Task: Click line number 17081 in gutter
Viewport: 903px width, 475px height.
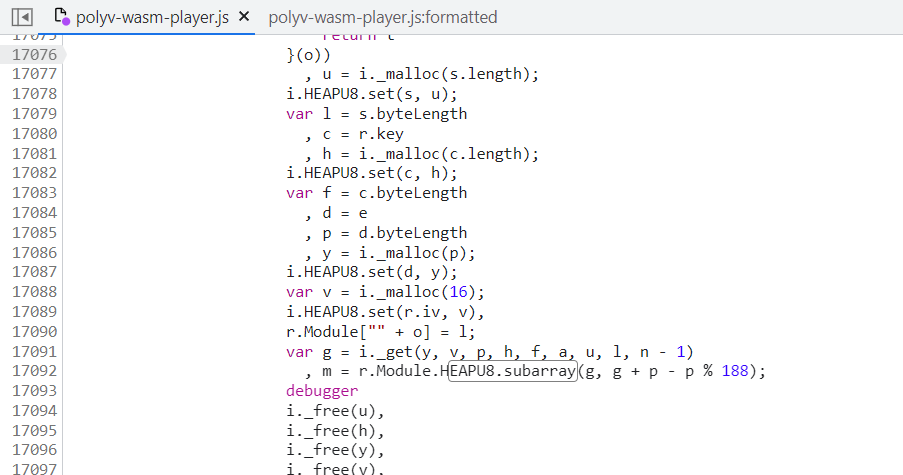Action: [x=35, y=154]
